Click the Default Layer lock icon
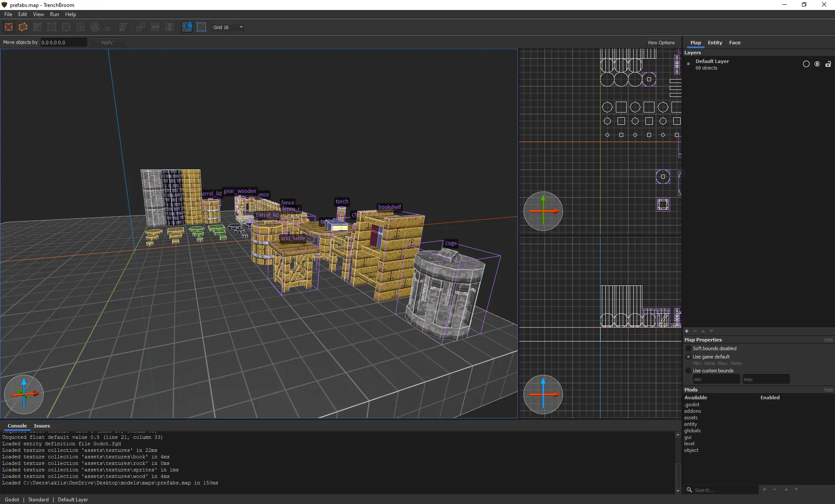 point(828,64)
